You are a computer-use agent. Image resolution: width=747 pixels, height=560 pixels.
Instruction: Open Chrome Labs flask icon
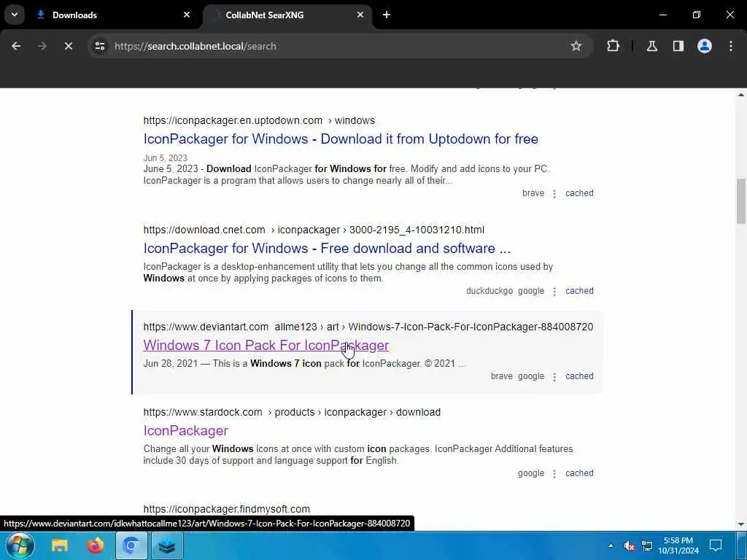[651, 46]
